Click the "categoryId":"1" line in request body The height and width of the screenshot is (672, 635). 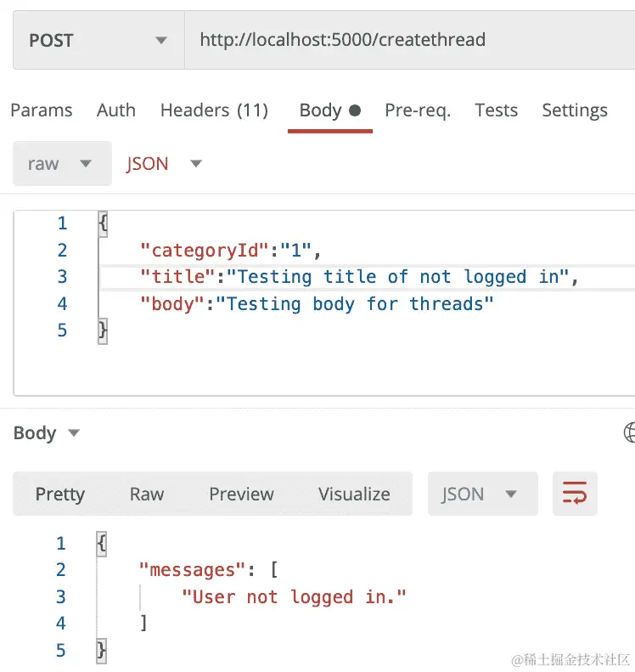(x=231, y=251)
